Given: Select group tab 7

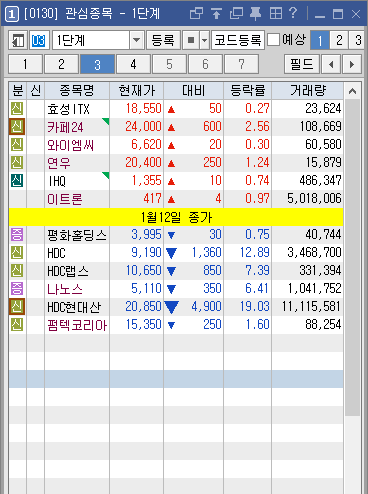Looking at the screenshot, I should 241,64.
